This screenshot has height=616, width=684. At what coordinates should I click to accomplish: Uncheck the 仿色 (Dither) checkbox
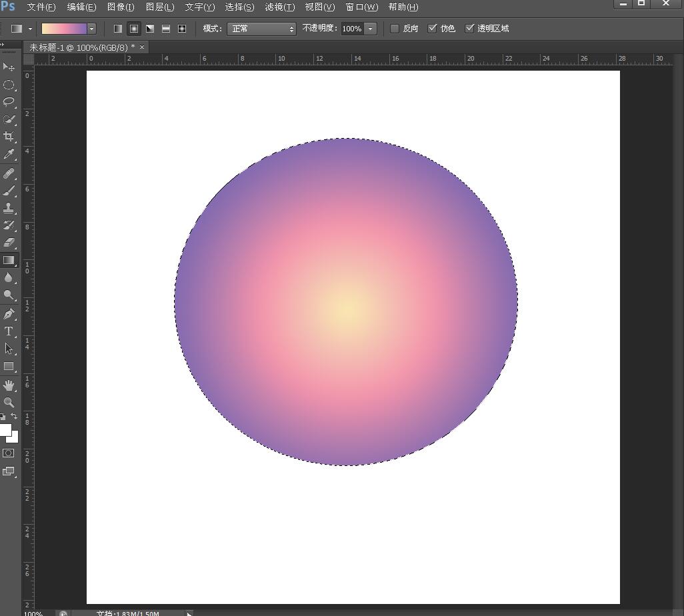(432, 29)
